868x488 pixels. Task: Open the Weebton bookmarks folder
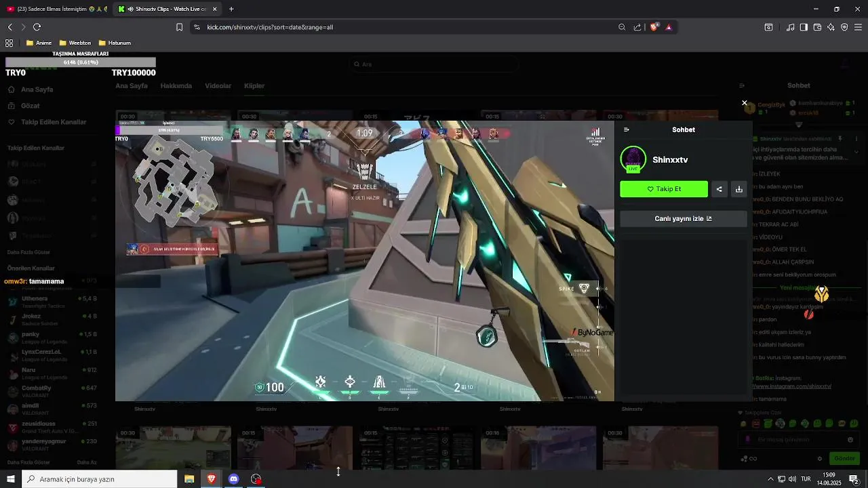tap(75, 43)
